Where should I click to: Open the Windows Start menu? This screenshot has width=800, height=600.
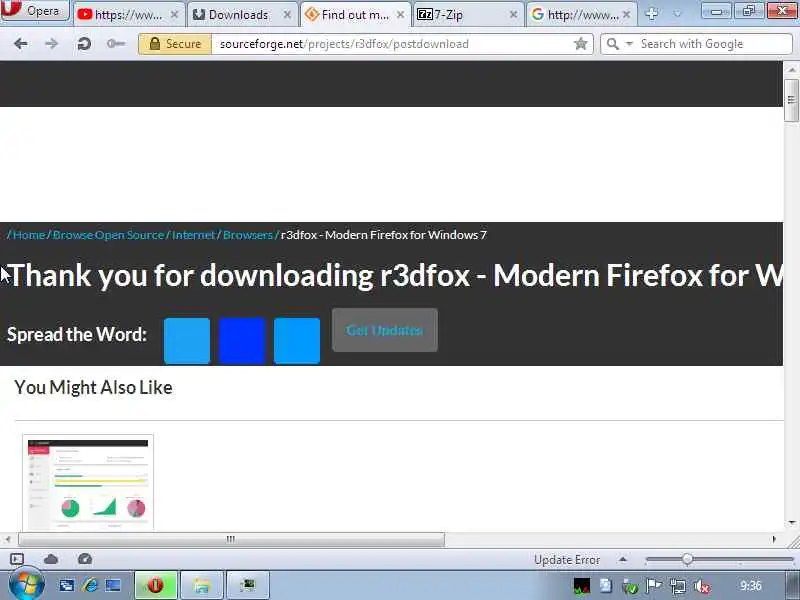(27, 585)
